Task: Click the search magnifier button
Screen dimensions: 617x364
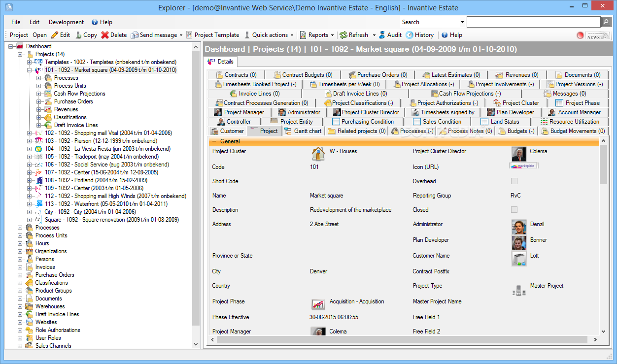Action: [606, 22]
